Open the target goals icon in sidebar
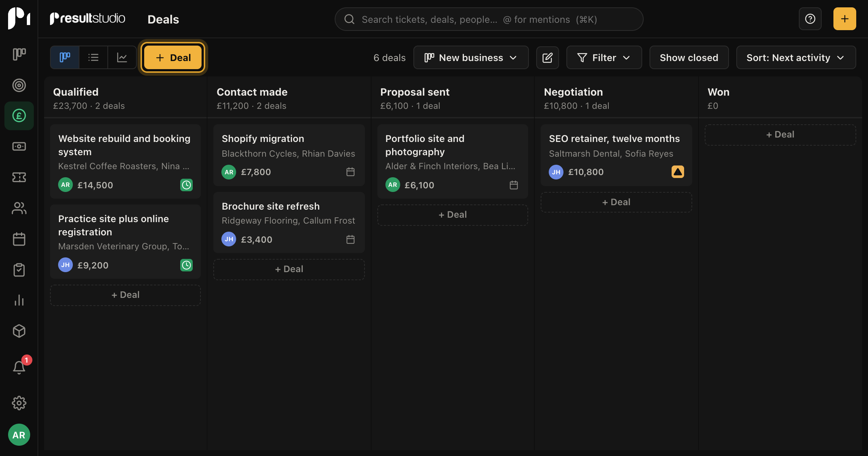The height and width of the screenshot is (456, 868). tap(19, 85)
